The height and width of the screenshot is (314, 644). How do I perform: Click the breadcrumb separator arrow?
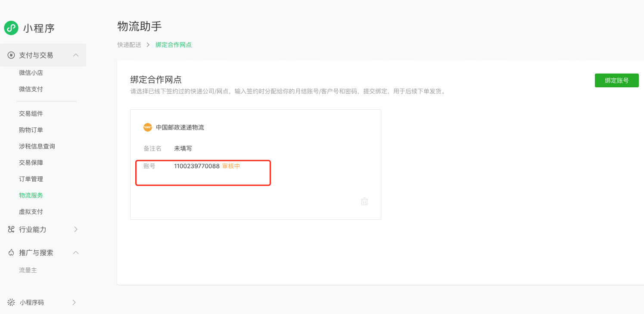point(148,45)
